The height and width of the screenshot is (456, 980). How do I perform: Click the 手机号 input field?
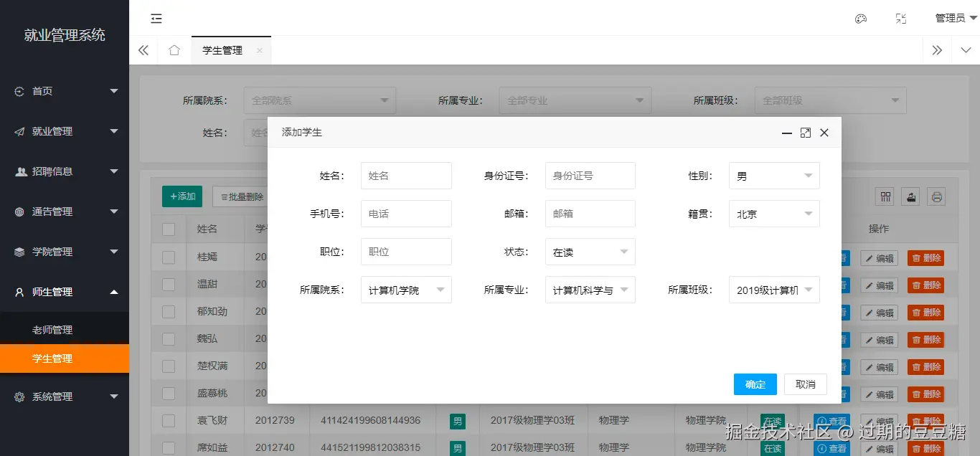(x=406, y=214)
